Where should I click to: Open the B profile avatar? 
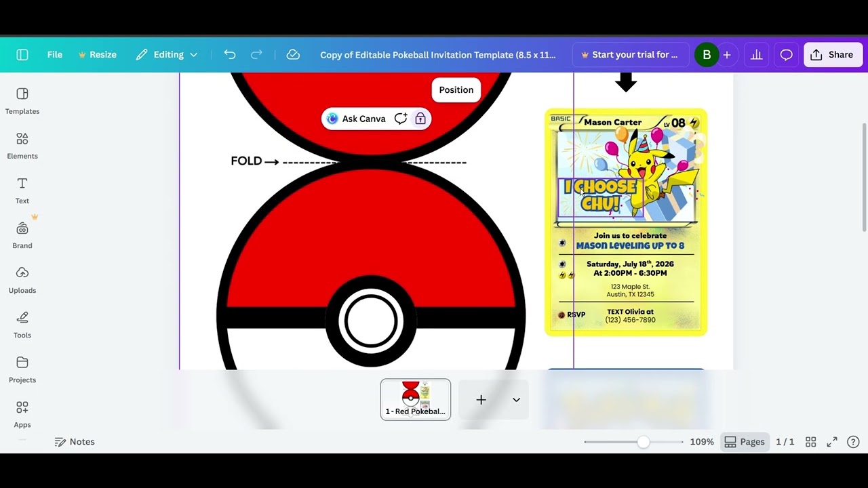707,55
